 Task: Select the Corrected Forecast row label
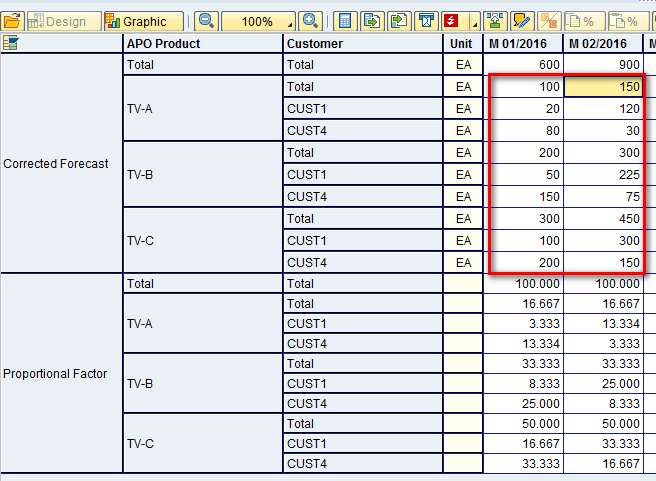pyautogui.click(x=56, y=163)
